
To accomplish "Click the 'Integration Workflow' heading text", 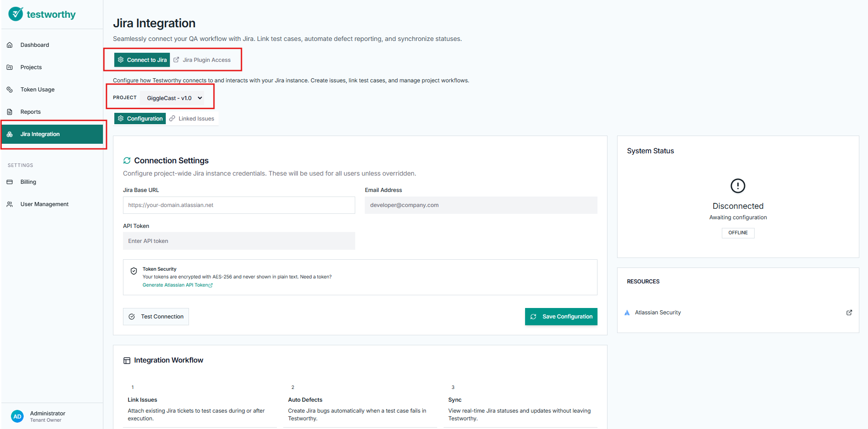I will click(168, 360).
